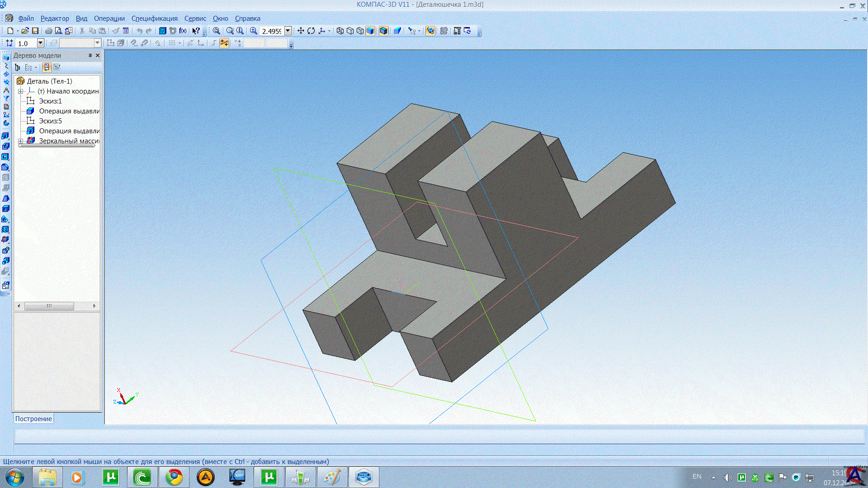Open the Операции menu
The width and height of the screenshot is (868, 488).
tap(109, 19)
